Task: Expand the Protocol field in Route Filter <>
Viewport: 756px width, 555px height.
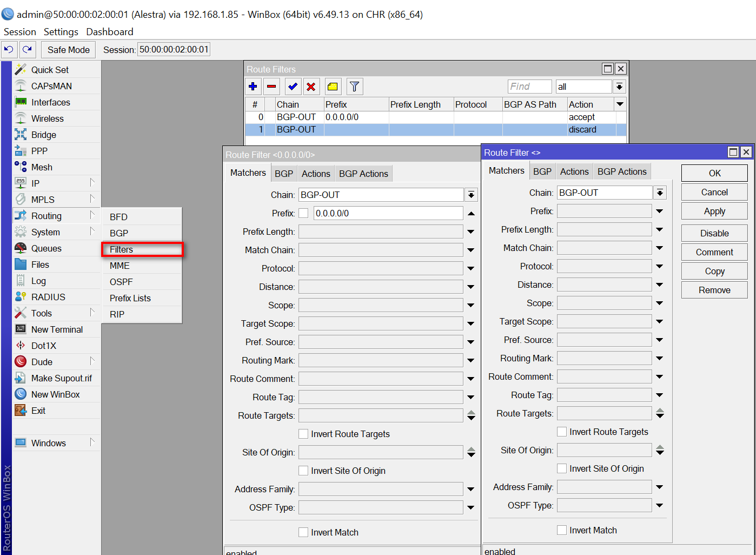Action: (660, 266)
